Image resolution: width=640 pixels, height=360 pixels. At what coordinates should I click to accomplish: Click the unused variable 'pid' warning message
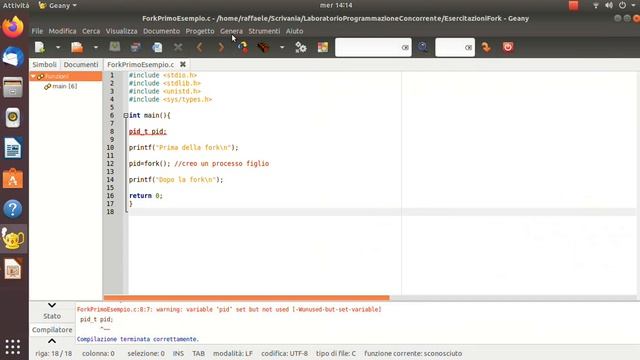click(x=229, y=309)
